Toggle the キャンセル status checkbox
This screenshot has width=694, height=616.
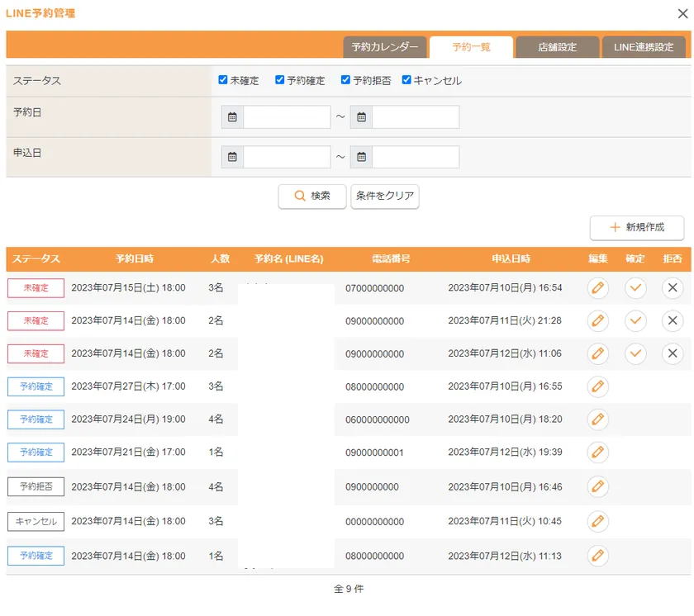tap(406, 80)
